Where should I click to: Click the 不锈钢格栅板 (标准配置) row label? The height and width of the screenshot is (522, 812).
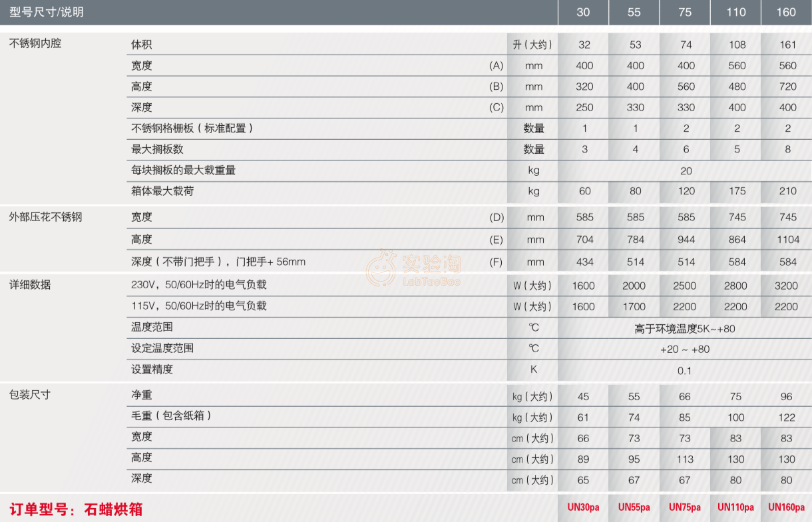(192, 128)
